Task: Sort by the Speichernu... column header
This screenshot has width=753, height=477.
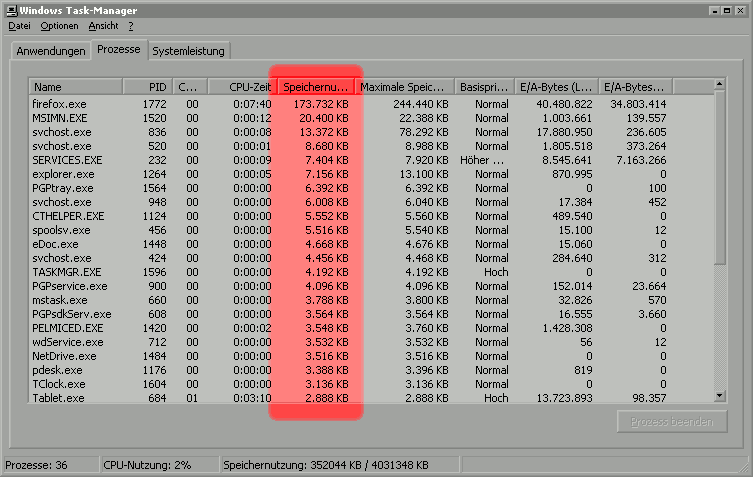Action: tap(316, 87)
